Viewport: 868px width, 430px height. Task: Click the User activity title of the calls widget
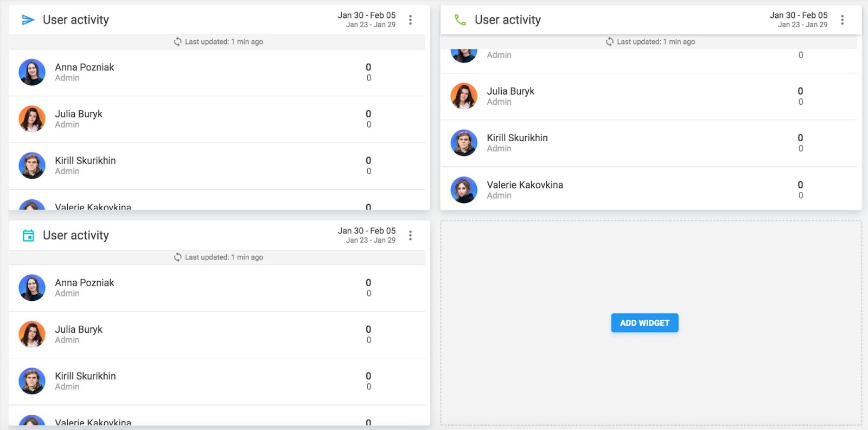point(508,20)
